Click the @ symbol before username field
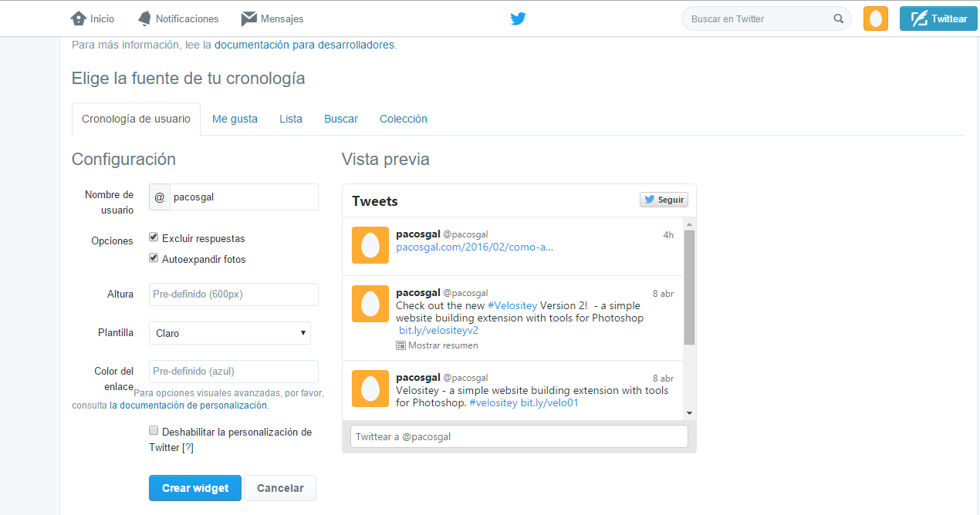The image size is (980, 515). 160,197
